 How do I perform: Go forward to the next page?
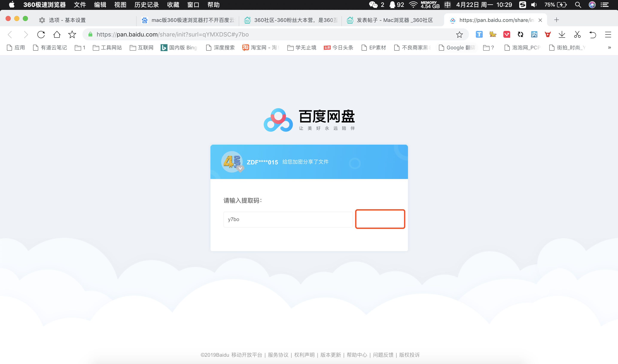(26, 35)
